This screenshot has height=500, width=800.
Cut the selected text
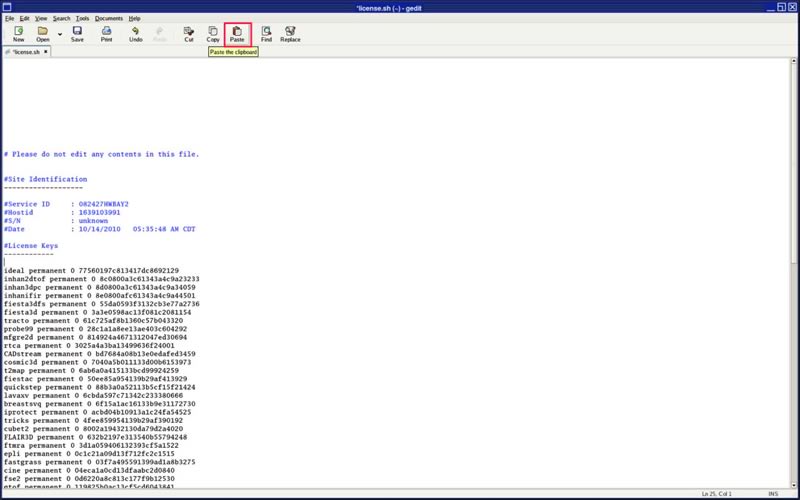(189, 34)
